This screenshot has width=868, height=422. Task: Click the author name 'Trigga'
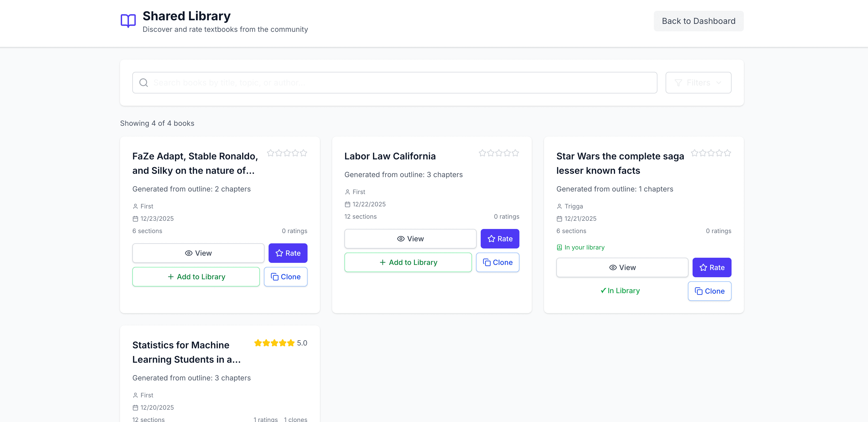[x=574, y=206]
